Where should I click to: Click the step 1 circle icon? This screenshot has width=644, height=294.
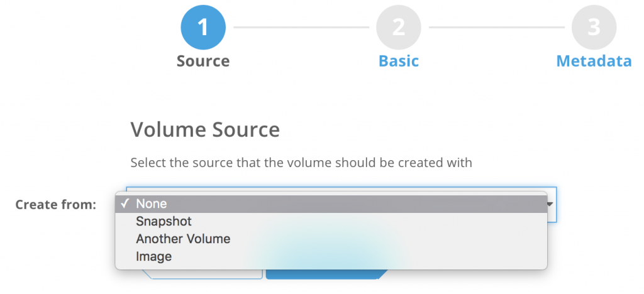[203, 27]
